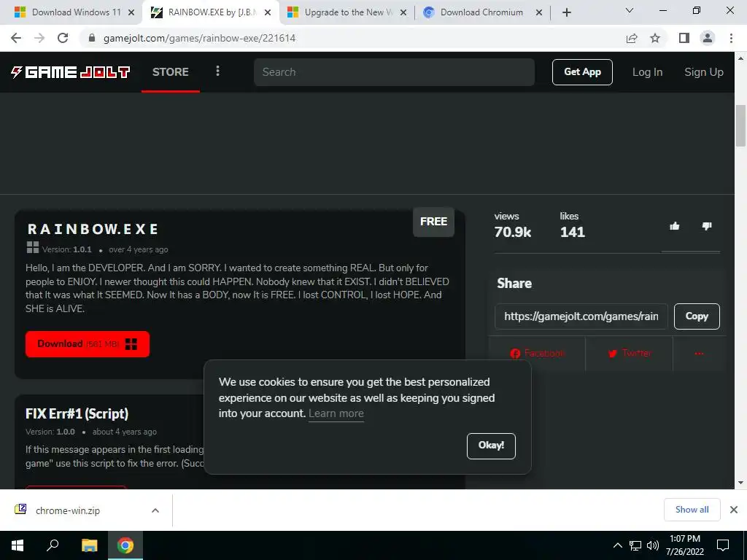Image resolution: width=747 pixels, height=560 pixels.
Task: Open the Windows notification center
Action: pyautogui.click(x=723, y=545)
